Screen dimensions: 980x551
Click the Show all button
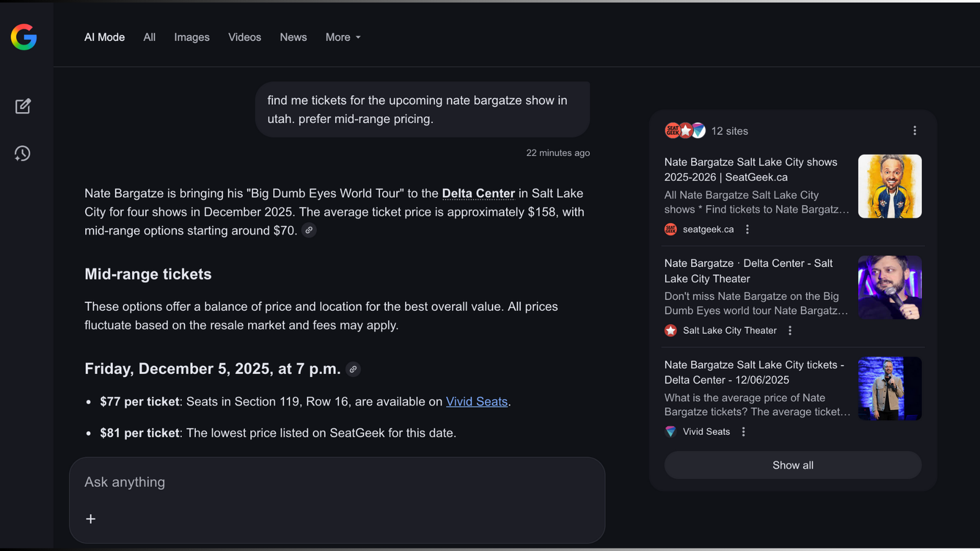tap(793, 465)
